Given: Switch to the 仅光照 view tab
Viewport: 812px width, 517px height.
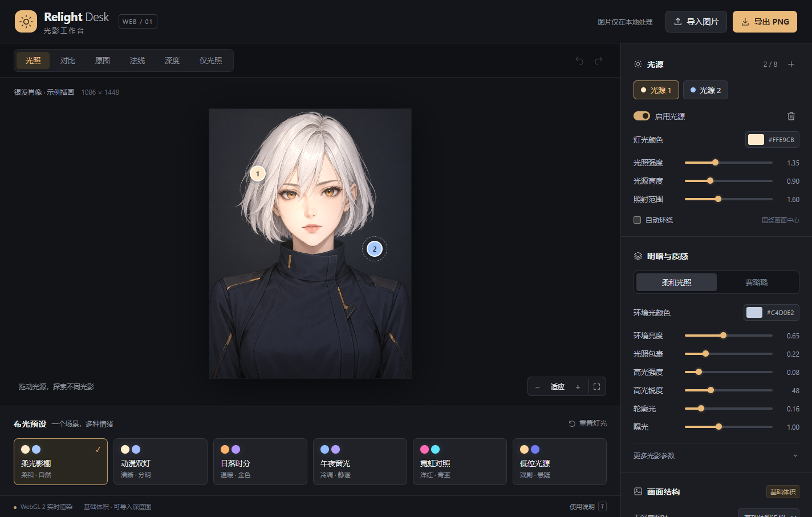Looking at the screenshot, I should point(211,60).
